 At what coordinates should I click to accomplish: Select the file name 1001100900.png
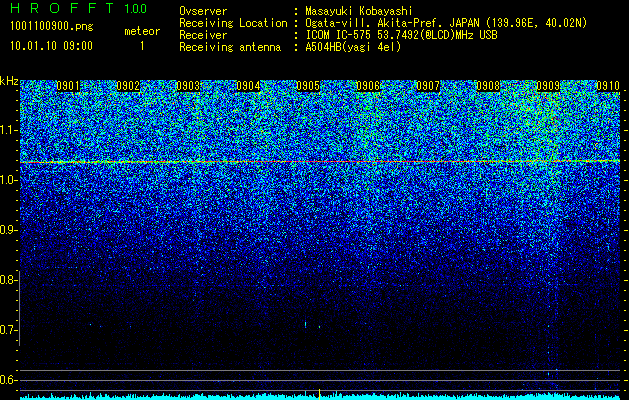51,27
